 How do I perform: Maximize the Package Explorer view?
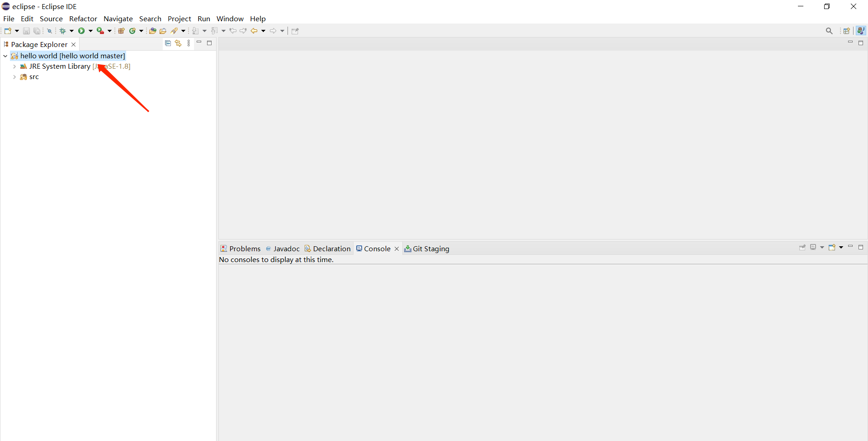point(209,43)
